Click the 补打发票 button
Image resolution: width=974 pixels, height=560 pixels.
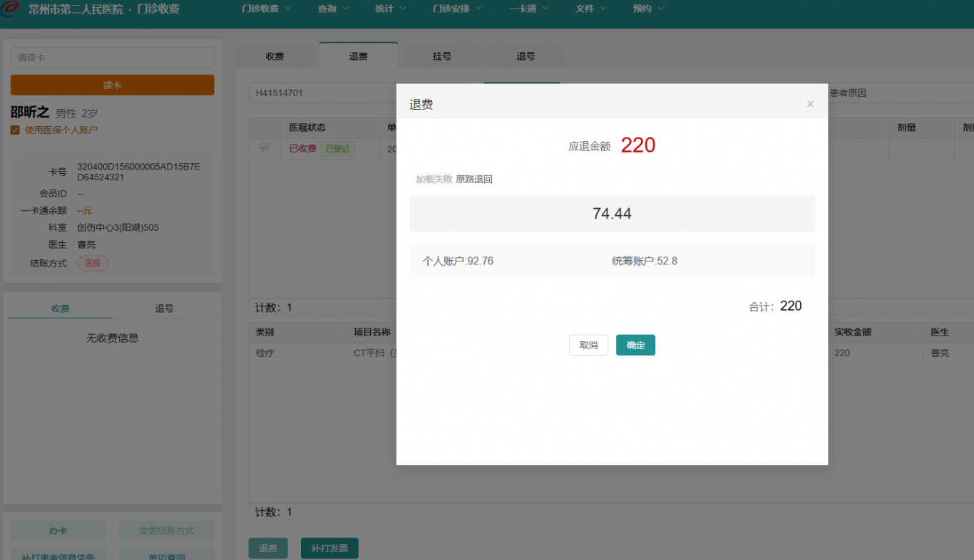pos(329,548)
